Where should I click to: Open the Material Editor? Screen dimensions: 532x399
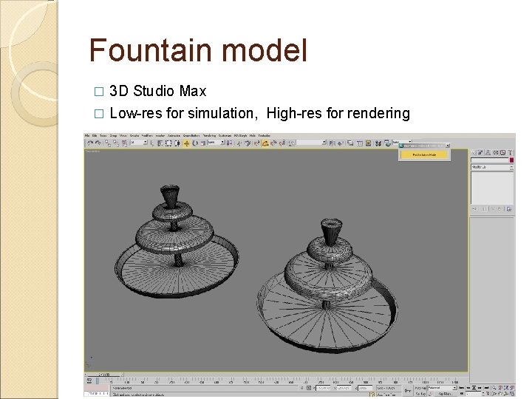378,143
